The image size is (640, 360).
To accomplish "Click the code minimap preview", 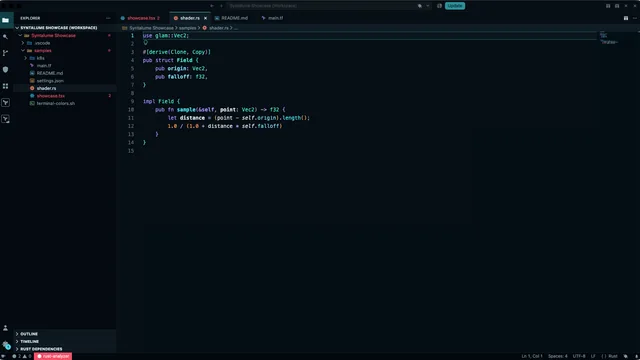I will point(609,39).
